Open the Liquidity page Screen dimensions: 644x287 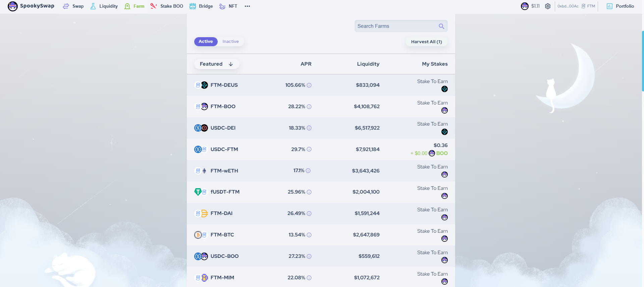[104, 6]
